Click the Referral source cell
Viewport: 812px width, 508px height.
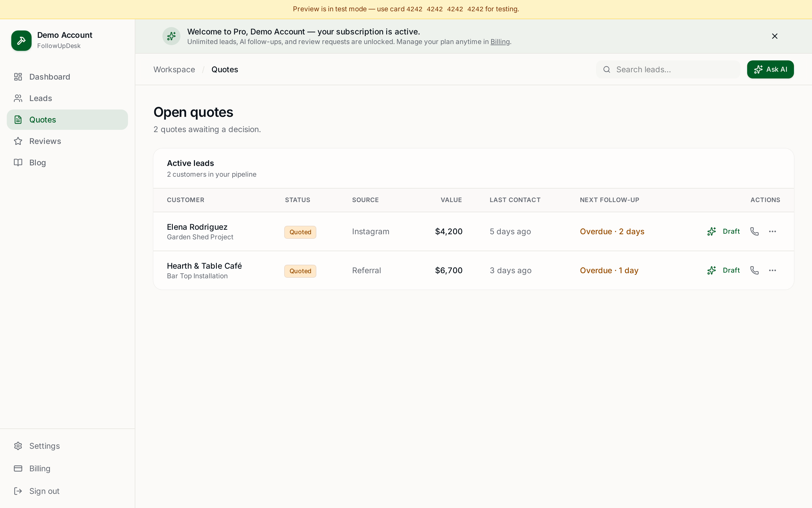click(x=367, y=270)
